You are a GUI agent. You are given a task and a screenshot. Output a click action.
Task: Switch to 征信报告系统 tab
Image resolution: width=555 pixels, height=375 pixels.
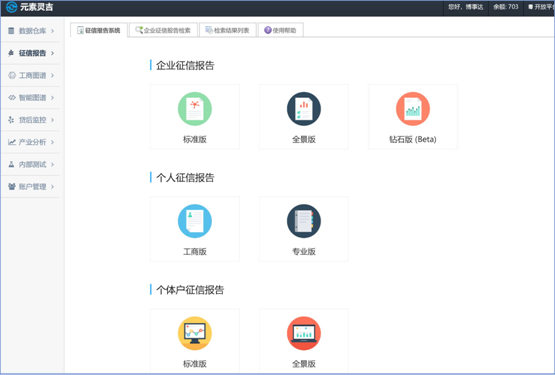pyautogui.click(x=99, y=30)
